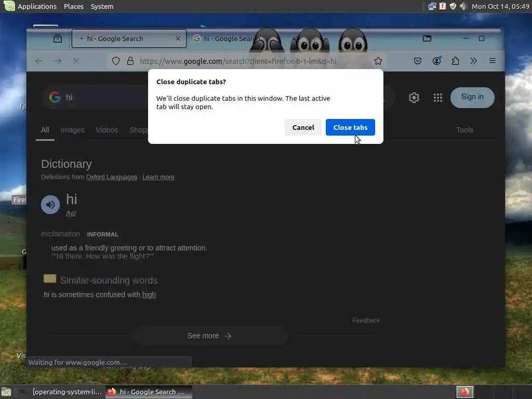Stop loading the page
Screen dimensions: 532x399
coord(76,61)
